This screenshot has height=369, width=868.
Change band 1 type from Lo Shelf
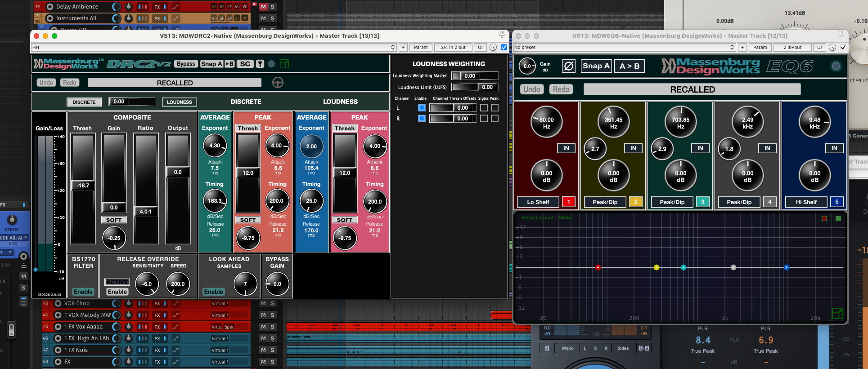click(538, 202)
